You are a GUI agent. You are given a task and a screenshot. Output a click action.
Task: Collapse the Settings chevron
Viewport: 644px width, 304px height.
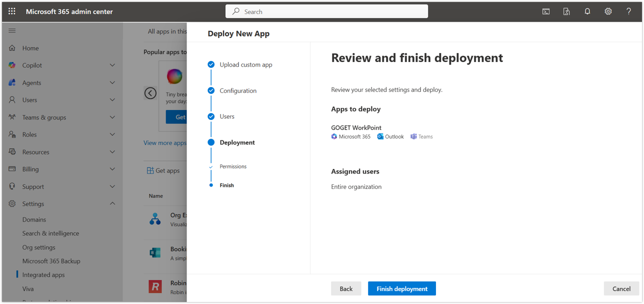pyautogui.click(x=112, y=203)
